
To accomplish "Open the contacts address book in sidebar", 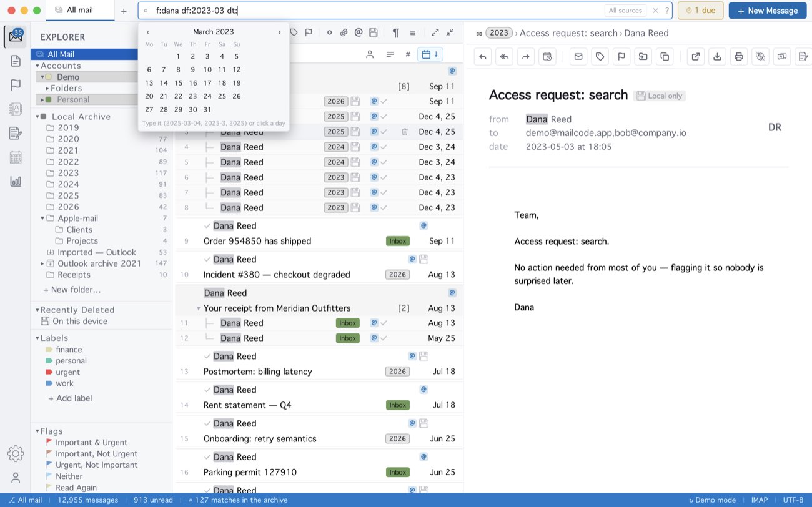I will (x=16, y=109).
